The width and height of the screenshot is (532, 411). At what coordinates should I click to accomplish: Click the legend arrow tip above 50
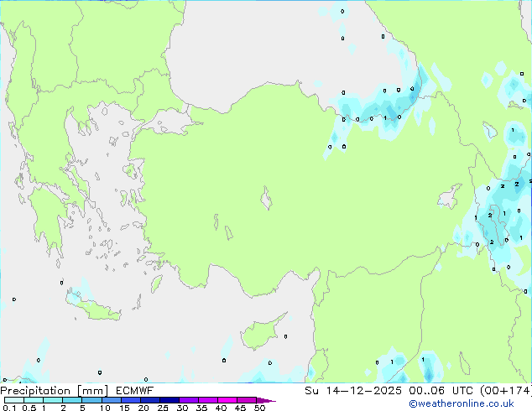[x=266, y=400]
